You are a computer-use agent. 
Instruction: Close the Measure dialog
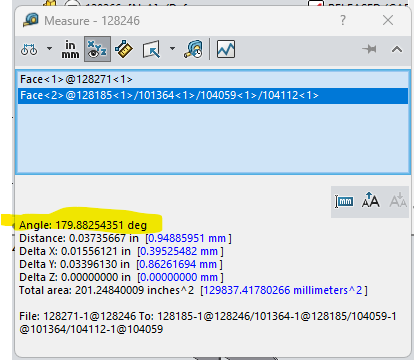388,20
